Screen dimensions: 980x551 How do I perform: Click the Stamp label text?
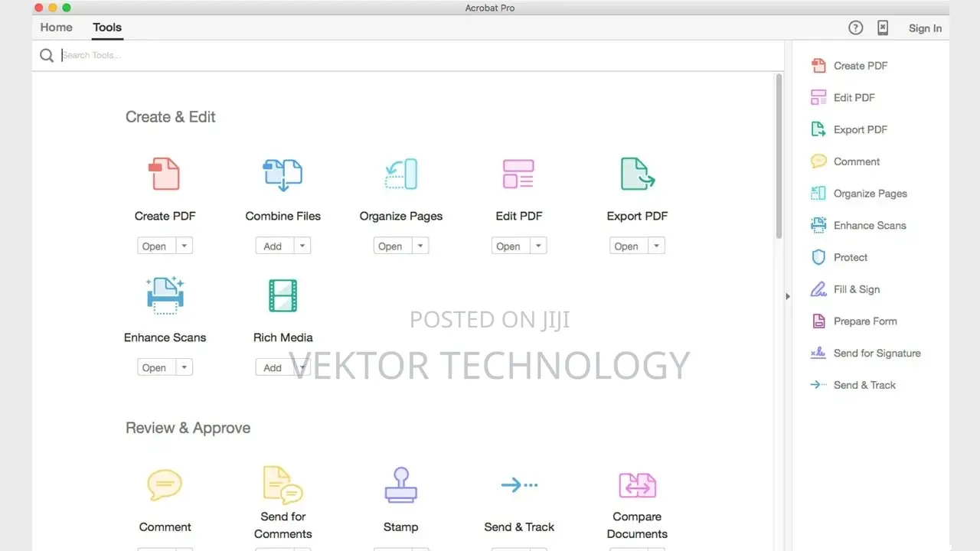[x=400, y=527]
